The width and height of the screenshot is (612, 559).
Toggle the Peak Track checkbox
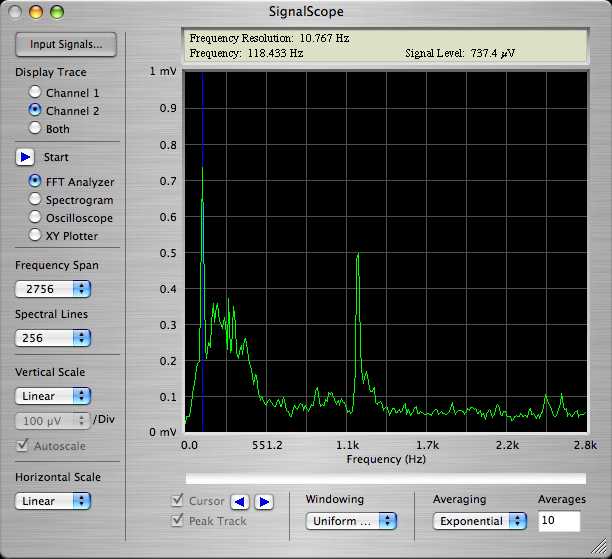[179, 520]
